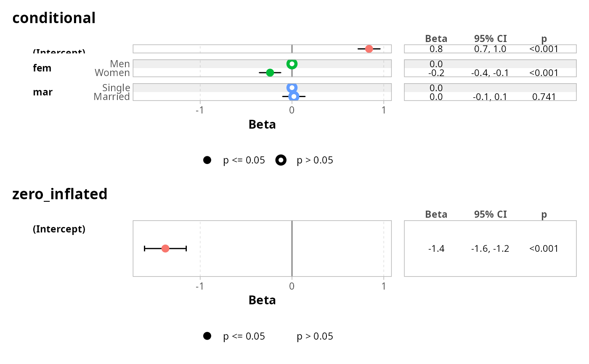Click the red Intercept point in zero_inflated plot
Screen dimensions: 589x364
(165, 248)
